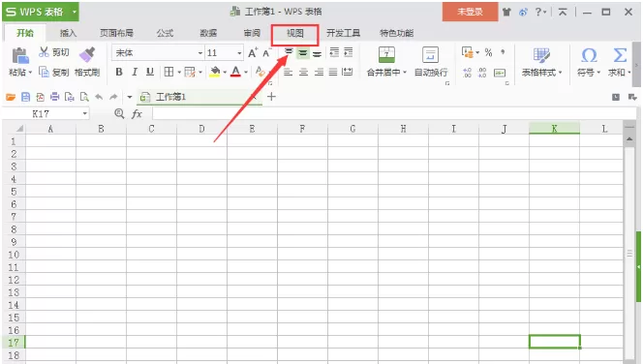Open the WPS 表格 application menu

pos(41,12)
